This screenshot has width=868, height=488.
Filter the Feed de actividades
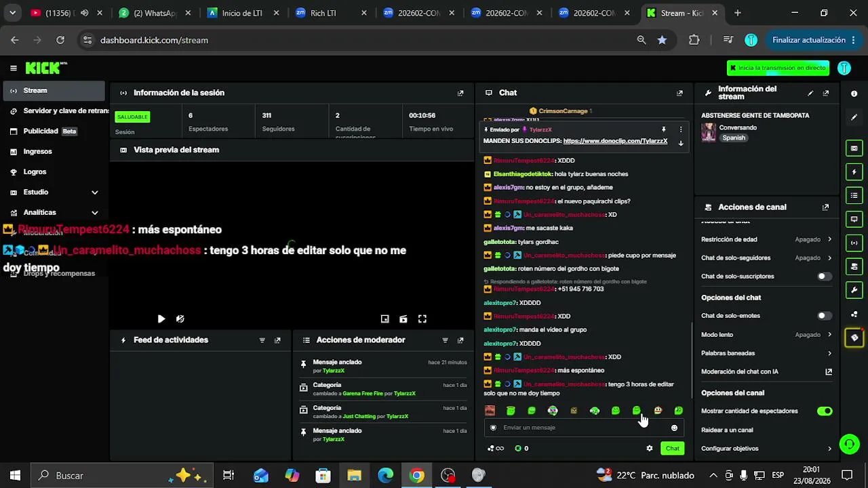click(x=262, y=340)
